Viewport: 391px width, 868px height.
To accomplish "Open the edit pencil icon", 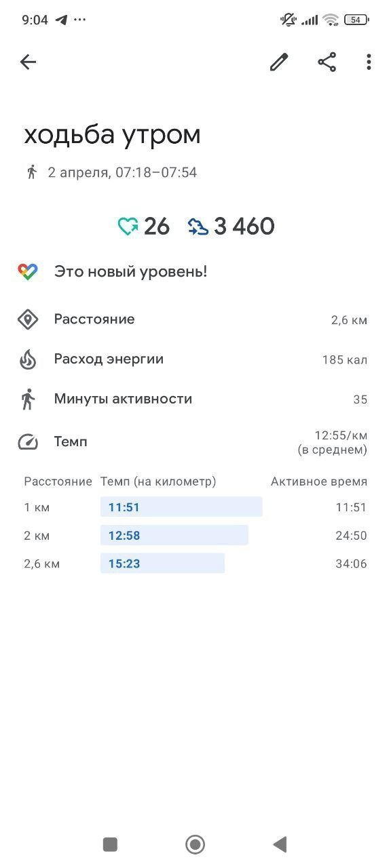I will pos(279,62).
